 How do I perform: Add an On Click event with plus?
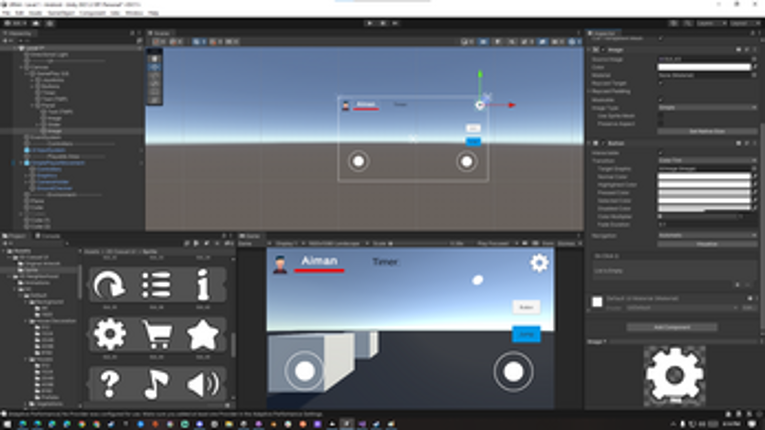click(x=737, y=285)
